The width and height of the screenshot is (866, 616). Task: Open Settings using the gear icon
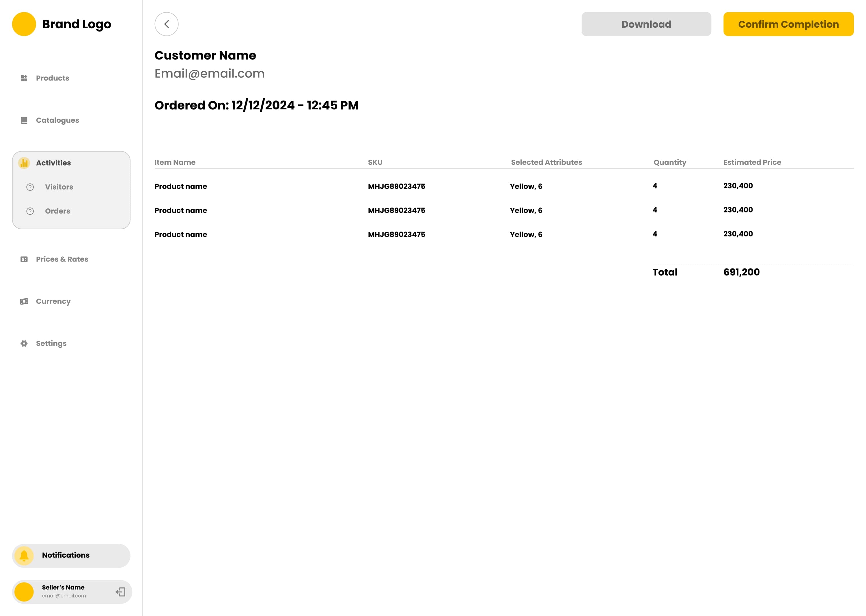click(24, 343)
